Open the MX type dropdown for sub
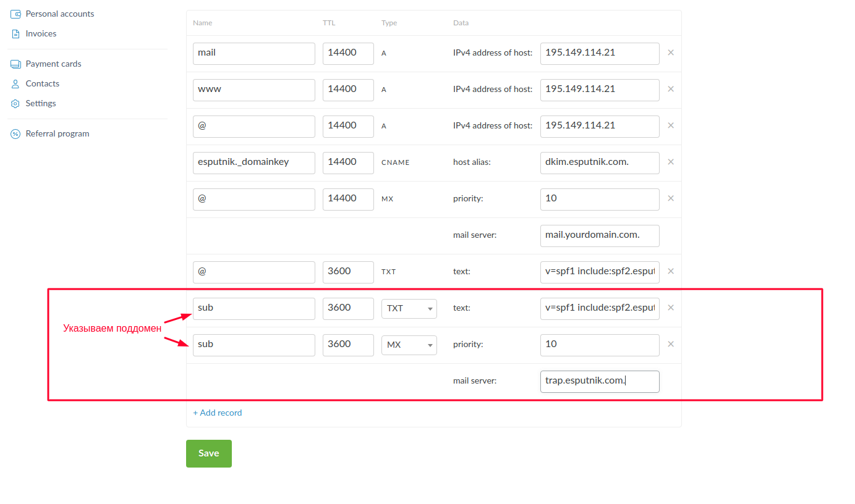Image resolution: width=855 pixels, height=504 pixels. tap(409, 345)
